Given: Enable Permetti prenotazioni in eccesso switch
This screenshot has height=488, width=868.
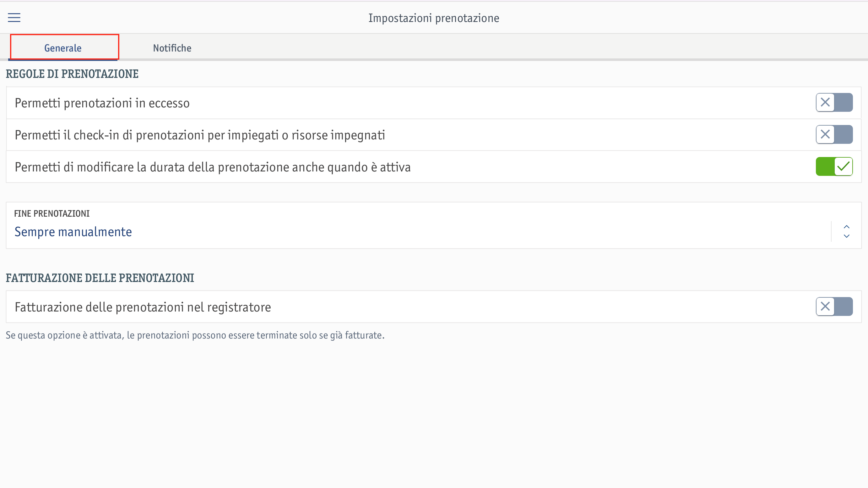Looking at the screenshot, I should tap(834, 102).
